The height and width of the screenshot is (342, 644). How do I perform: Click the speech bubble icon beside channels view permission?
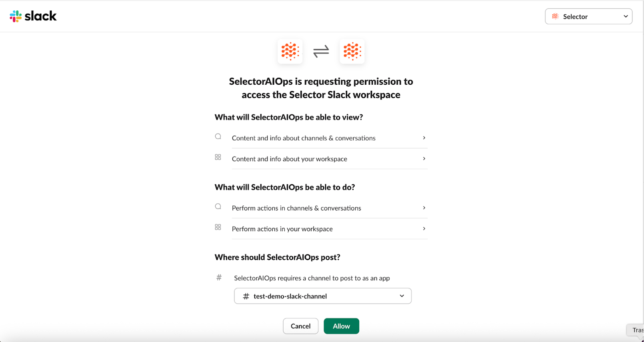218,136
